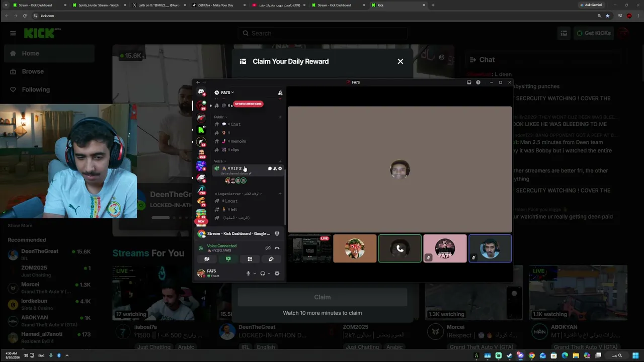Screen dimensions: 644x362
Task: Open VIP 2 voice channel text chat icon
Action: (270, 168)
